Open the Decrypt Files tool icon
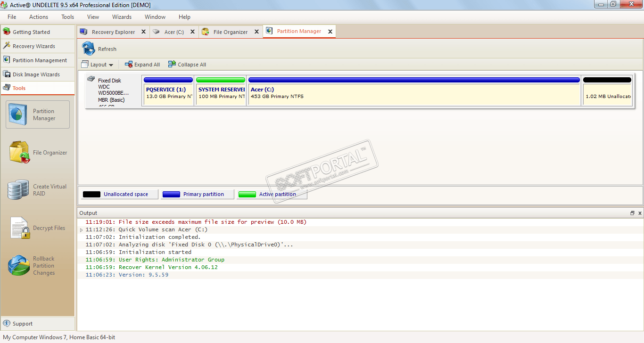The width and height of the screenshot is (644, 343). tap(19, 228)
